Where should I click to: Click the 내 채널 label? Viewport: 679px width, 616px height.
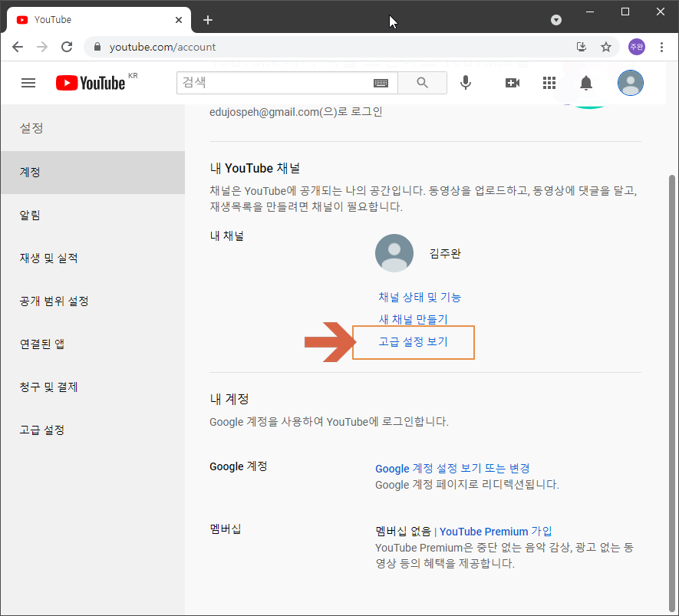click(x=227, y=236)
